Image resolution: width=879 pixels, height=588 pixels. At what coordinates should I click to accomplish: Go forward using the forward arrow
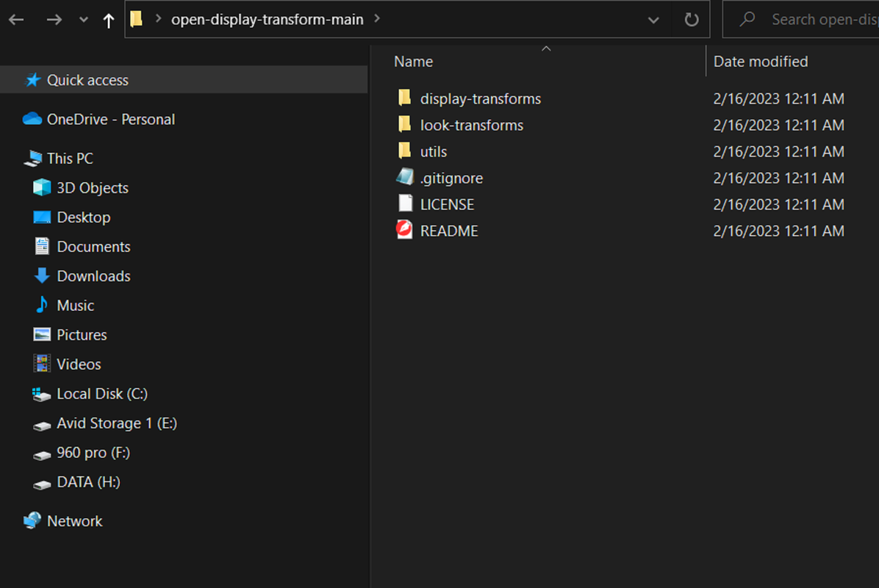click(x=54, y=20)
